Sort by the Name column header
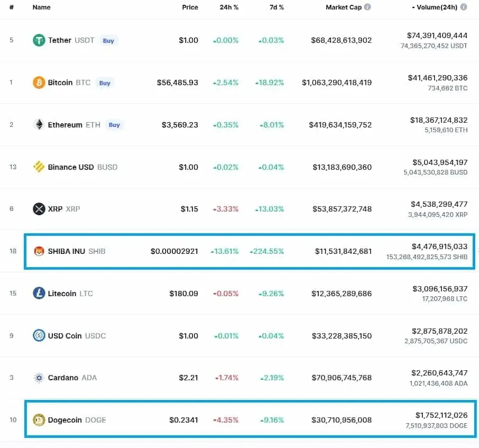This screenshot has height=448, width=479. click(x=42, y=7)
